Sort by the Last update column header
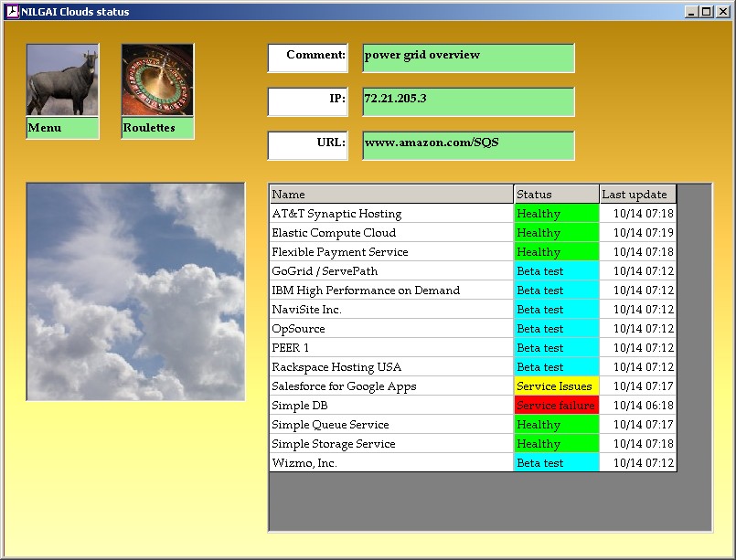 pyautogui.click(x=638, y=195)
